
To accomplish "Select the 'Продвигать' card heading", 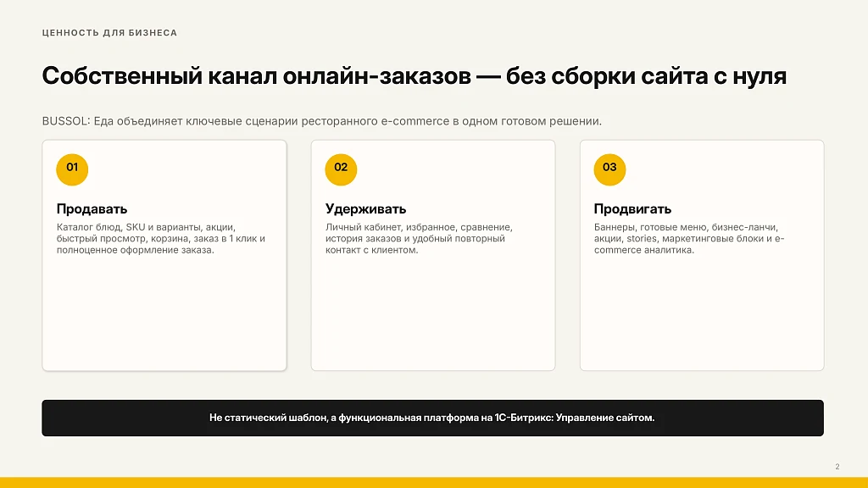I will pos(632,209).
